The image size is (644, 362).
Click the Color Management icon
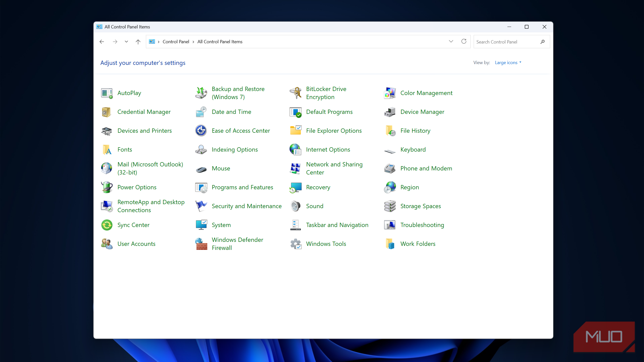[x=390, y=93]
